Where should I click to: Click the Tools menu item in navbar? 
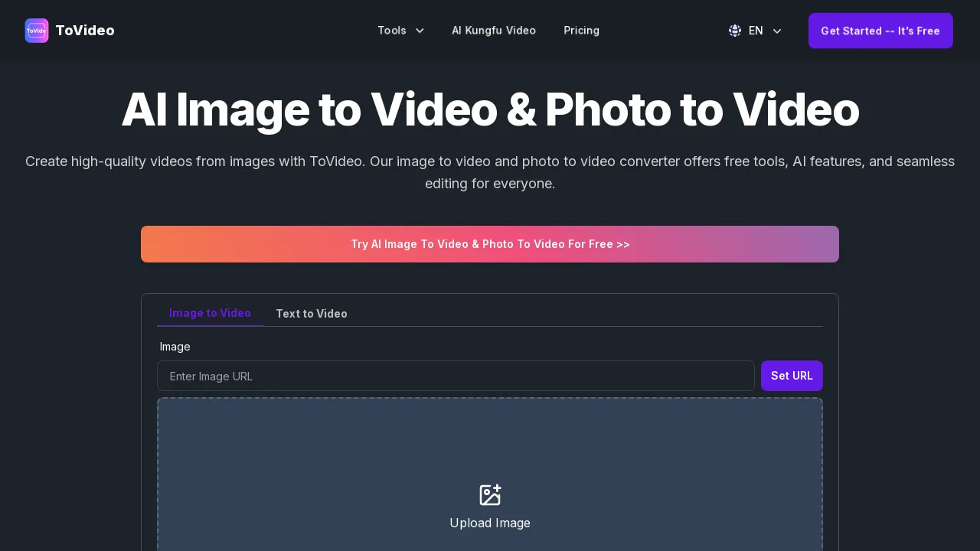392,31
